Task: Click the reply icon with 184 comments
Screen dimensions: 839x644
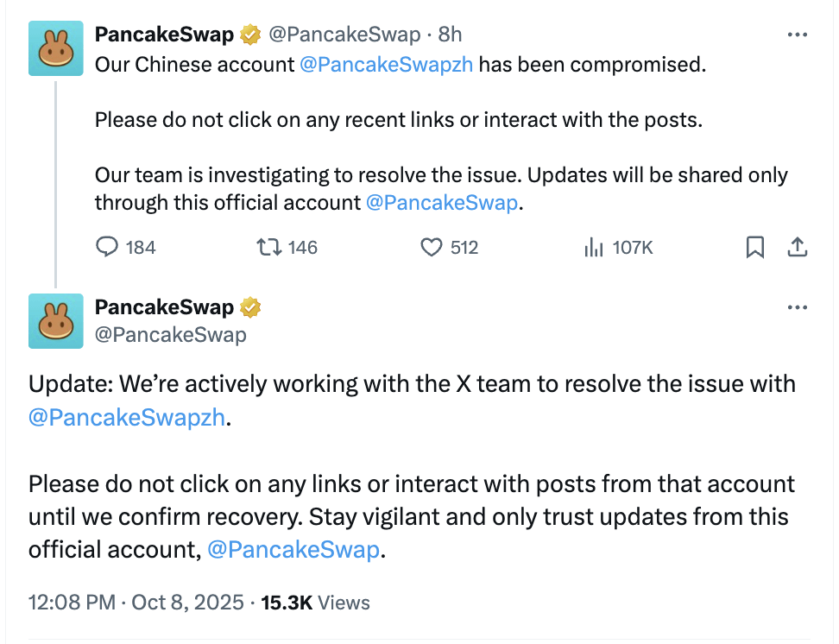Action: click(107, 248)
